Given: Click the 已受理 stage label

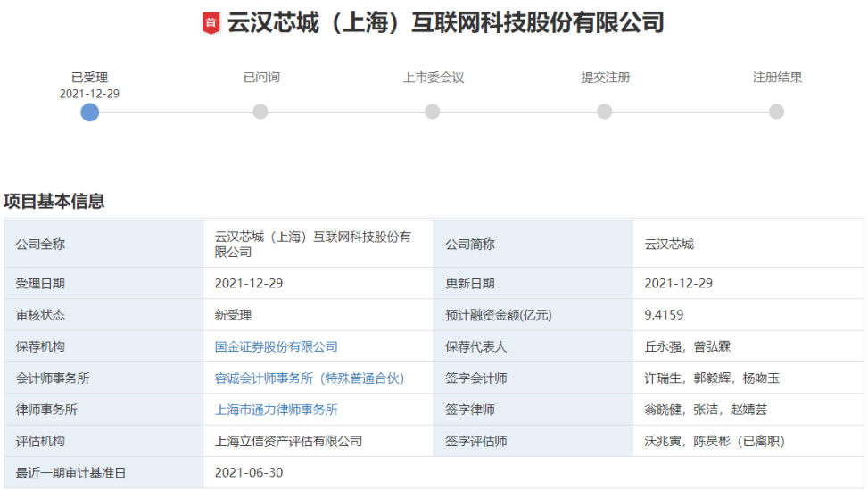Looking at the screenshot, I should coord(90,78).
